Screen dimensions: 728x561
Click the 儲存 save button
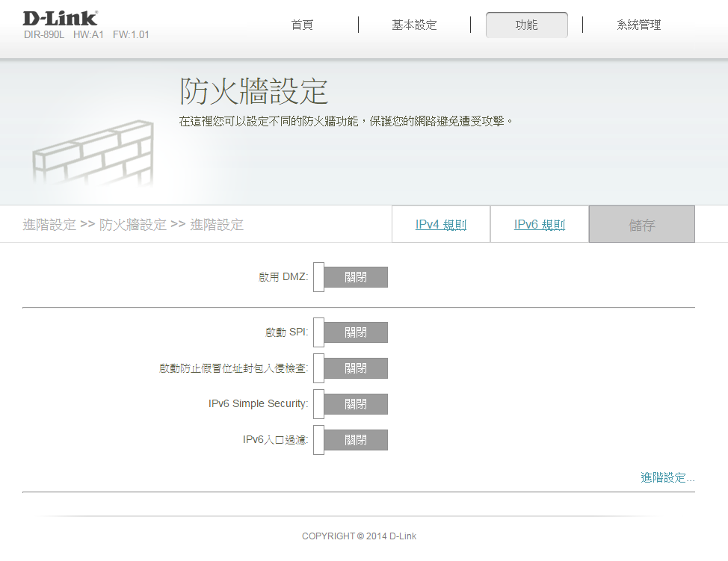641,225
